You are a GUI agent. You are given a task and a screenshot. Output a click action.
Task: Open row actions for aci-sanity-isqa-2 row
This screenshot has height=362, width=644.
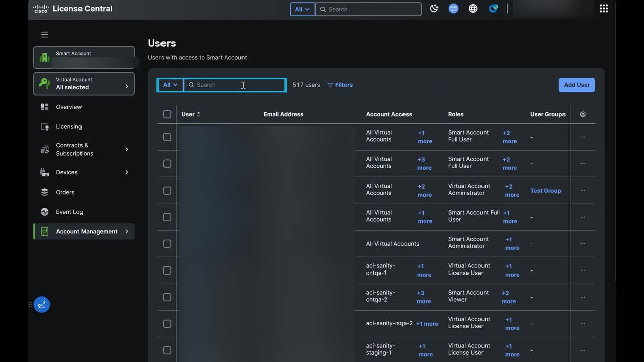[x=583, y=324]
